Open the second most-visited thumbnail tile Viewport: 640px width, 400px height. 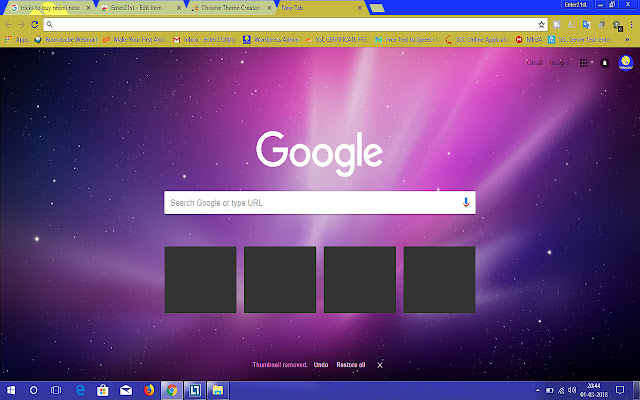coord(280,280)
